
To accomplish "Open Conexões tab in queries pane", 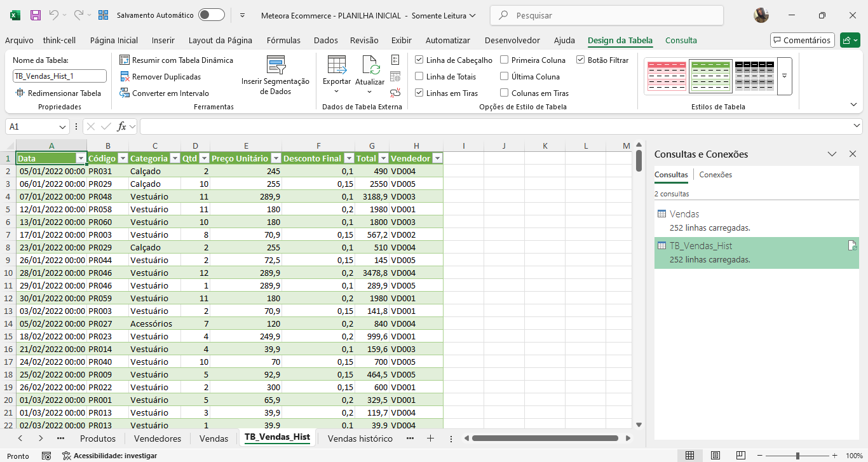I will point(715,175).
